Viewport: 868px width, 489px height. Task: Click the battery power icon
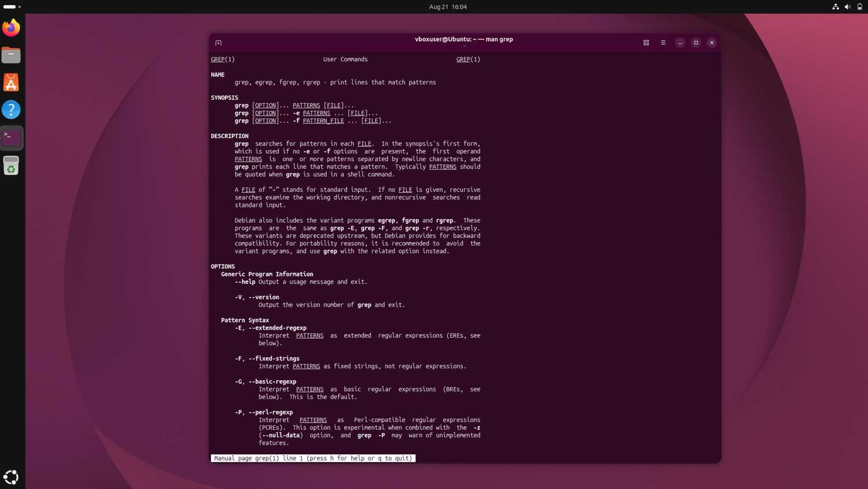(x=860, y=7)
